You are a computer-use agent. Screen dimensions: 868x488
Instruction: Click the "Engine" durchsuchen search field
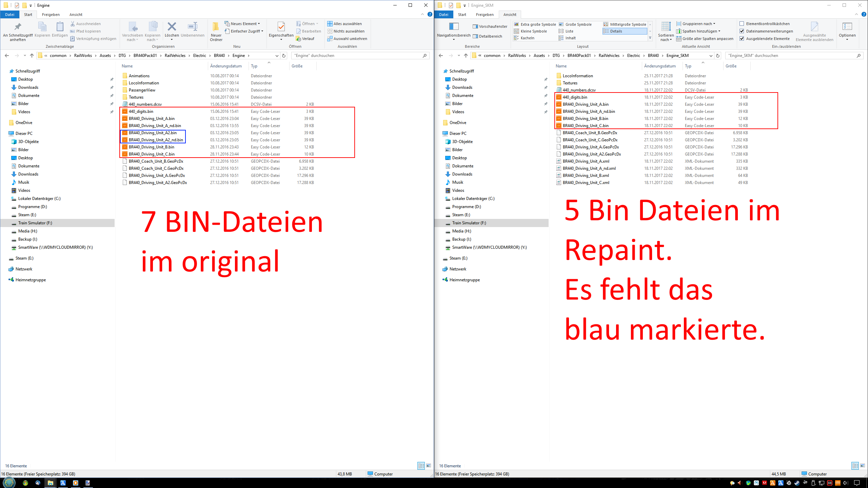356,56
